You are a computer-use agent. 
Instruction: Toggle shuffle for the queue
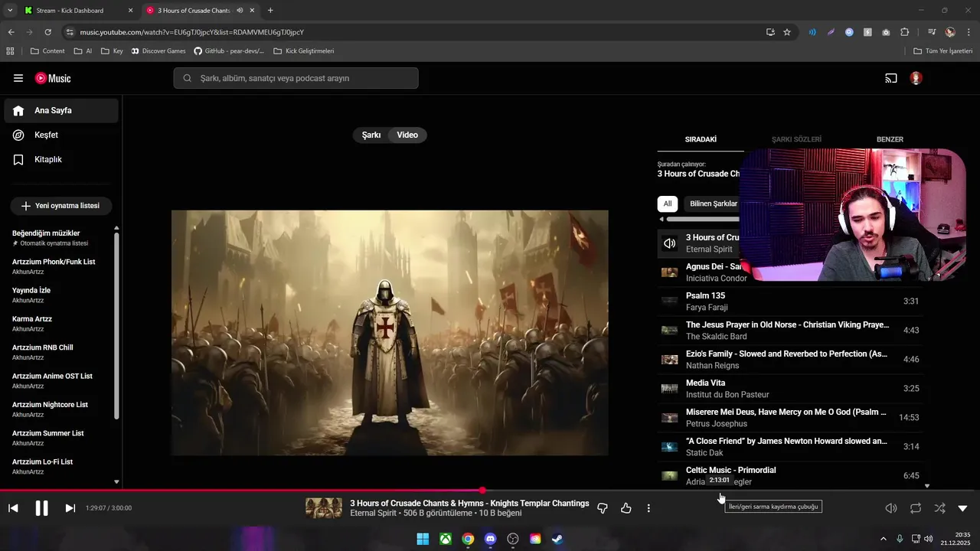click(939, 508)
